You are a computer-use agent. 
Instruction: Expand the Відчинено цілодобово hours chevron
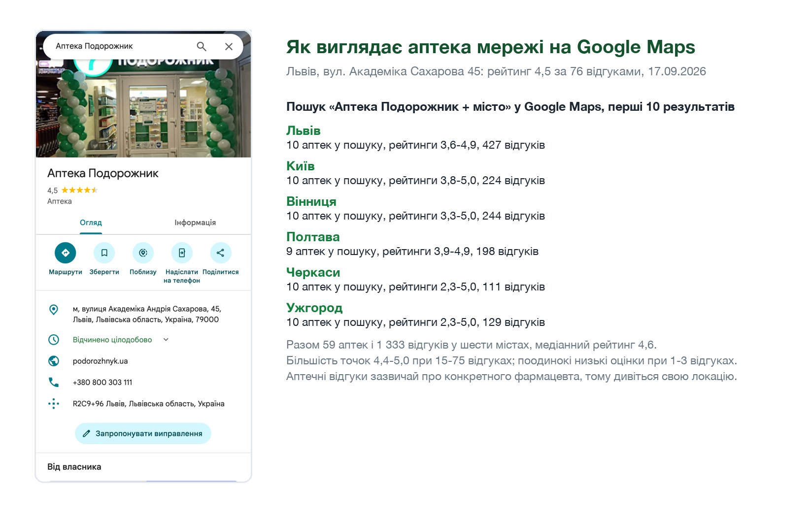[166, 340]
